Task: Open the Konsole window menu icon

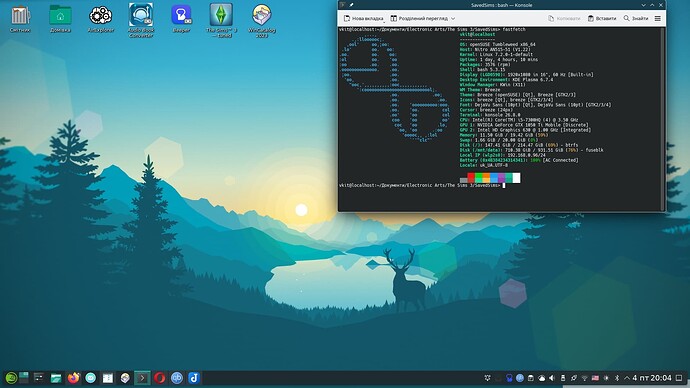Action: tap(343, 5)
